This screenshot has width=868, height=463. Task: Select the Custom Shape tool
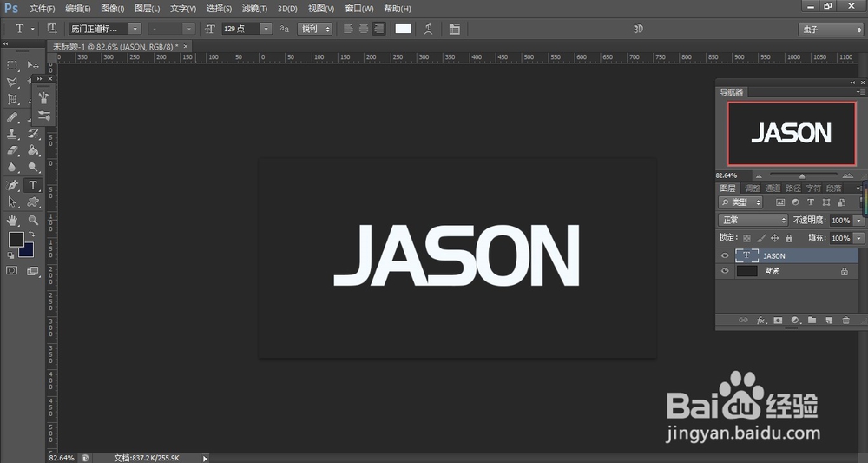(33, 202)
